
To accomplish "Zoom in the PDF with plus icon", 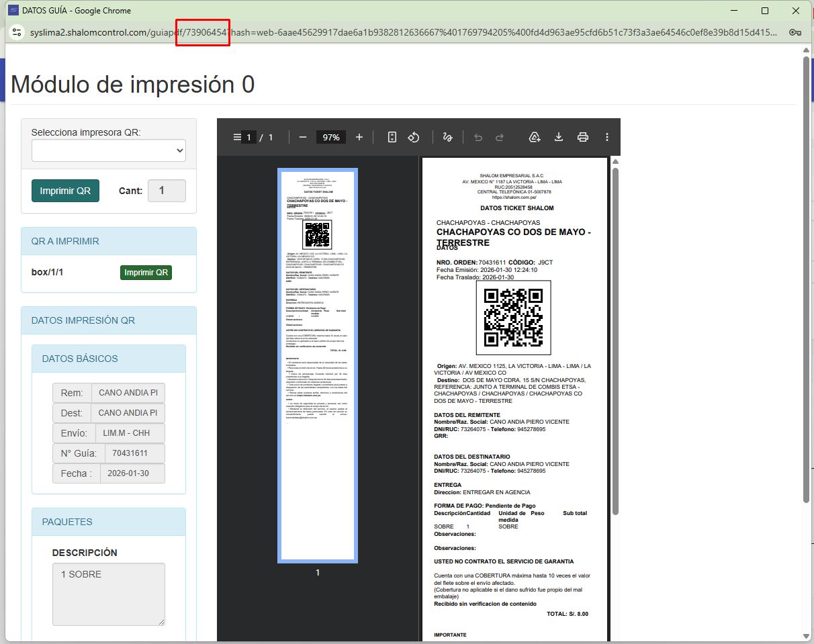I will click(359, 137).
